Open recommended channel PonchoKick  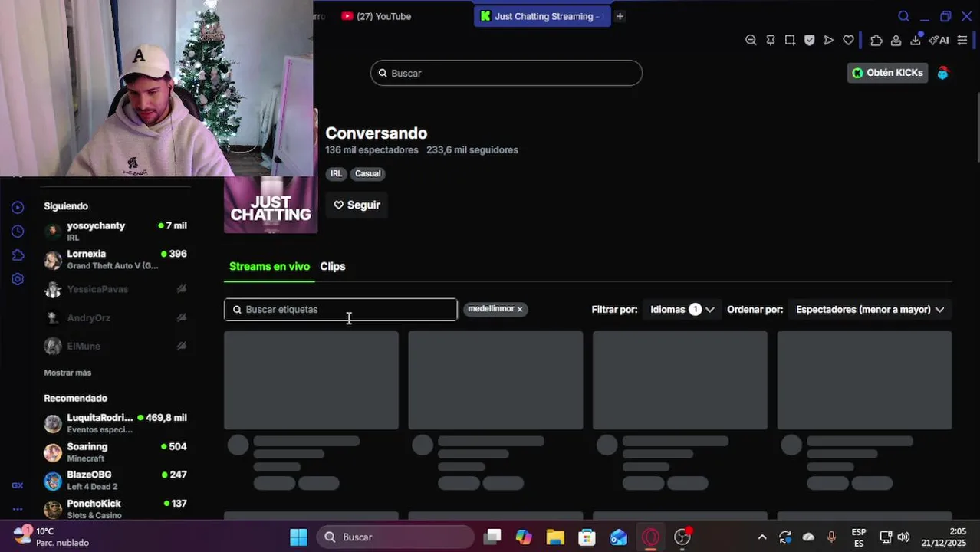tap(115, 508)
